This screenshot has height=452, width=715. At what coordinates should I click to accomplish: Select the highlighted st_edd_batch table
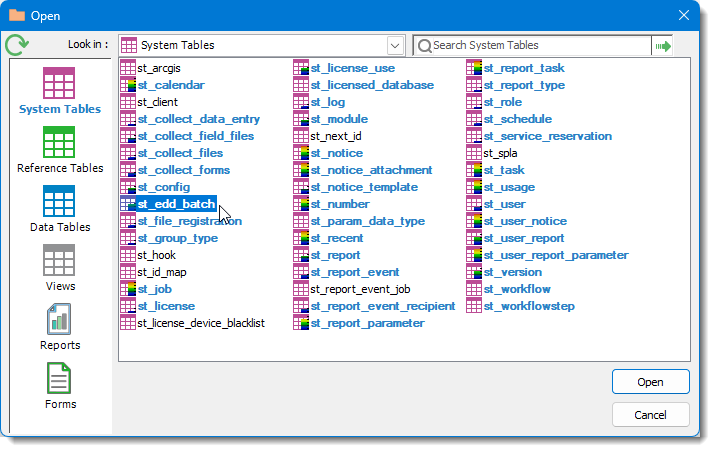click(x=176, y=204)
